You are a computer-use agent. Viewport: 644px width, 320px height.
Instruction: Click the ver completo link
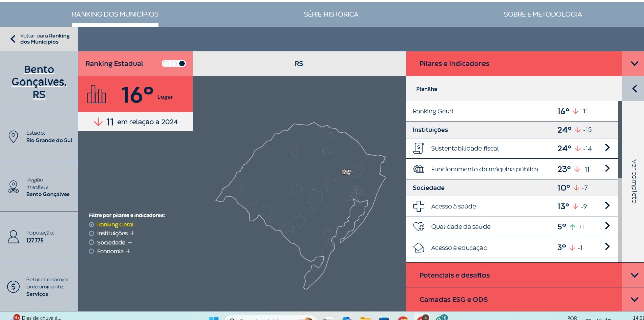(634, 181)
